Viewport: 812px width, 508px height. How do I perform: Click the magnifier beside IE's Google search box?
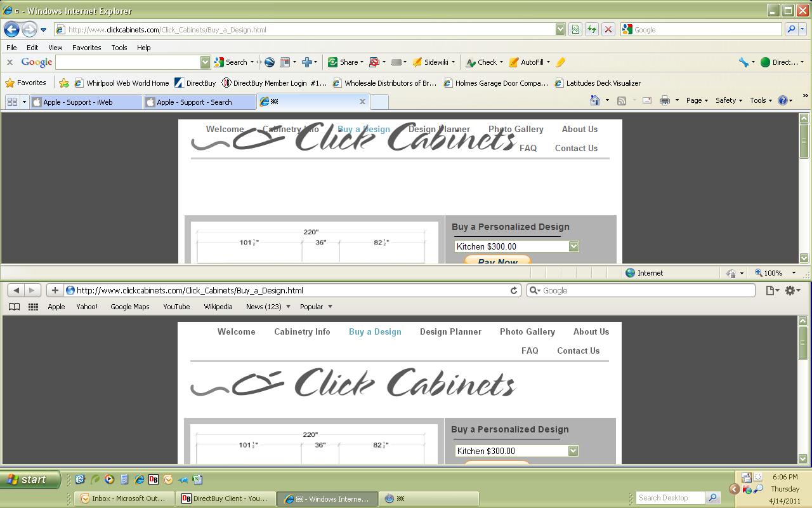(791, 29)
